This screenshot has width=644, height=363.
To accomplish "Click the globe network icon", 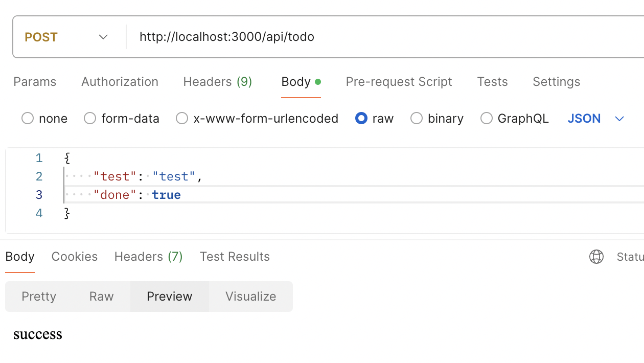I will pyautogui.click(x=596, y=257).
